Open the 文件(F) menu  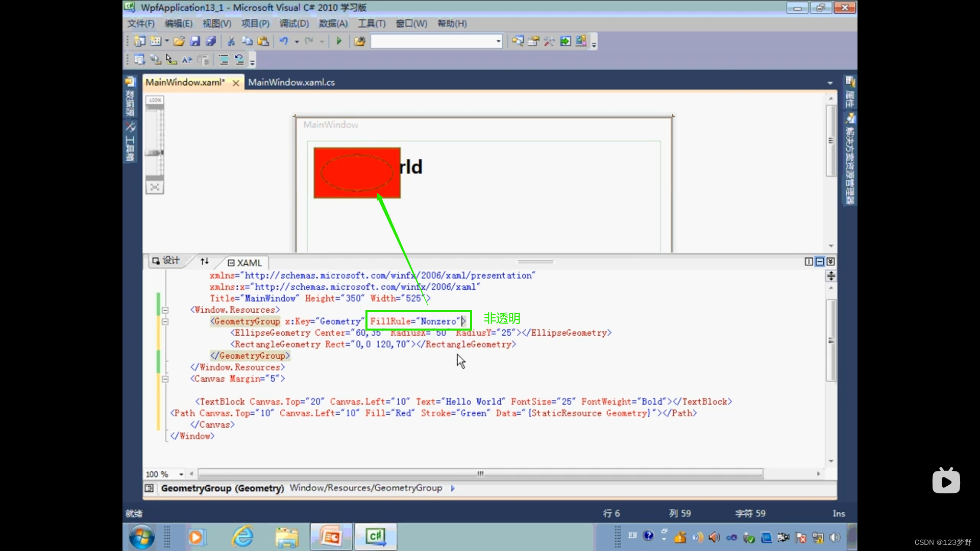pos(141,23)
